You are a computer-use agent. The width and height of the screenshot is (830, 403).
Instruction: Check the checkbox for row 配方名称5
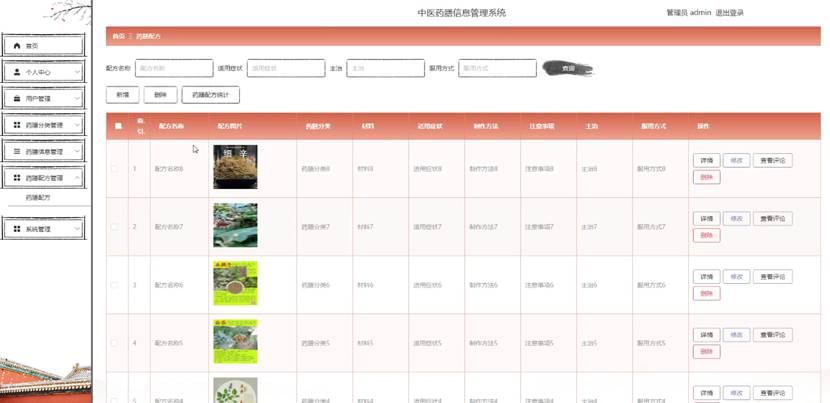tap(114, 343)
